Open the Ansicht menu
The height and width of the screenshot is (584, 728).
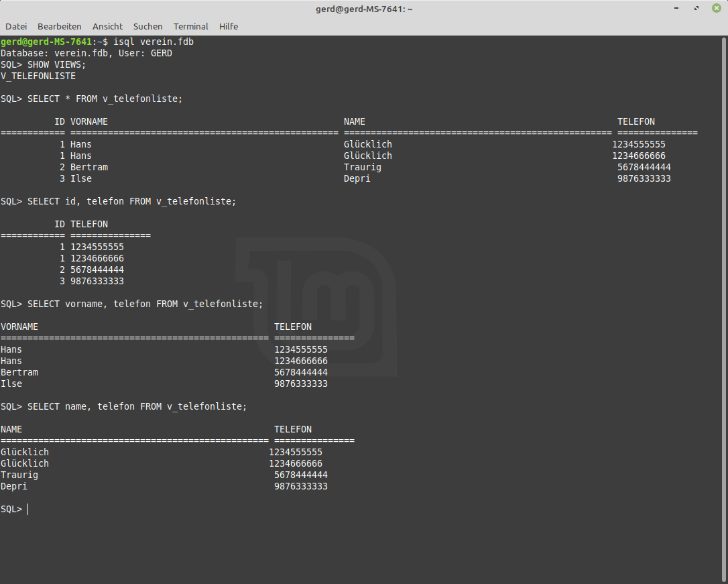pos(107,26)
